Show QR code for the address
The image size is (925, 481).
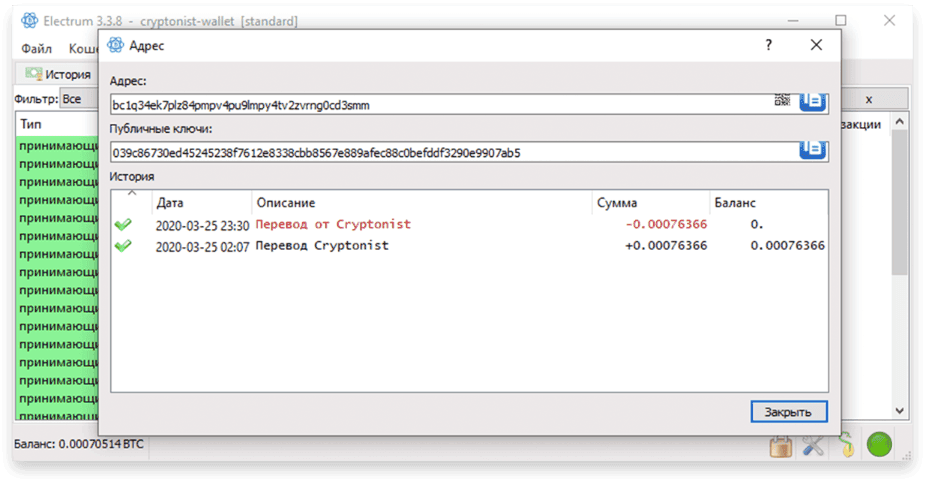782,99
